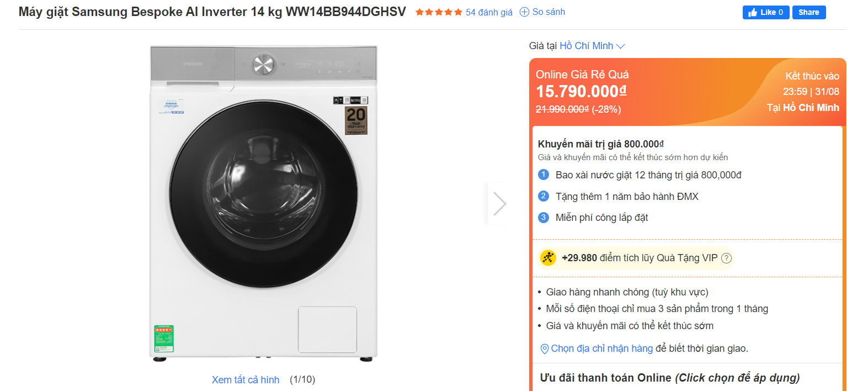
Task: Click the So sánh compare link
Action: [x=549, y=12]
